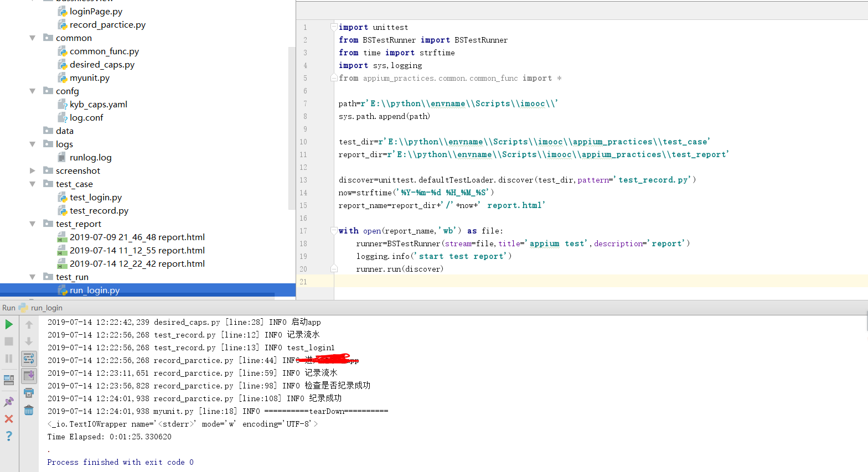Select the 2019-07-14 11_12_55 report.html file
Image resolution: width=868 pixels, height=472 pixels.
click(137, 251)
